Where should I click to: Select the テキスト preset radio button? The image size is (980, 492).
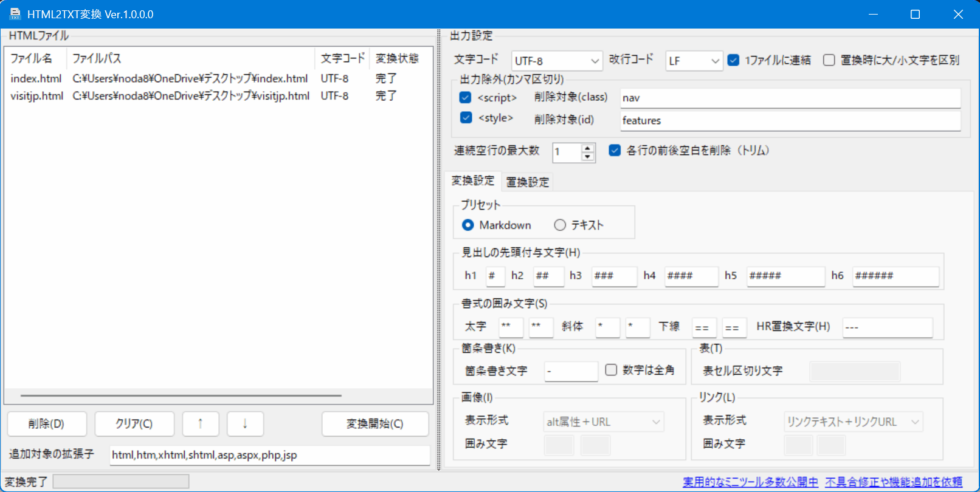click(560, 225)
